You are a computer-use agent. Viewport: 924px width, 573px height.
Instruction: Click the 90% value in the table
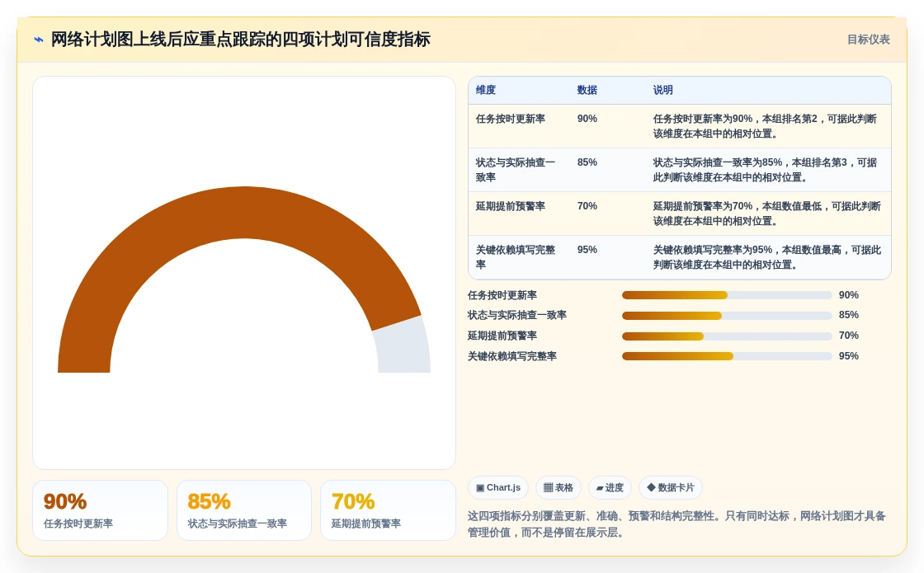coord(587,119)
